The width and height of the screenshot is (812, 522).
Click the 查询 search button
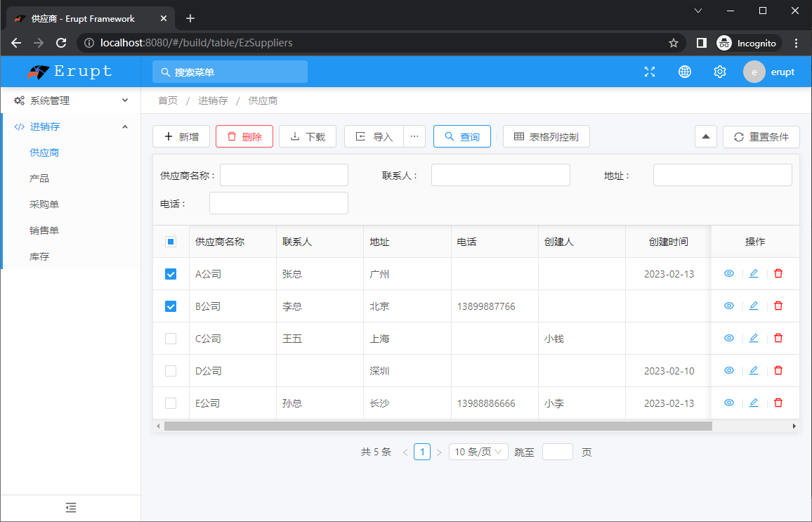(x=462, y=137)
